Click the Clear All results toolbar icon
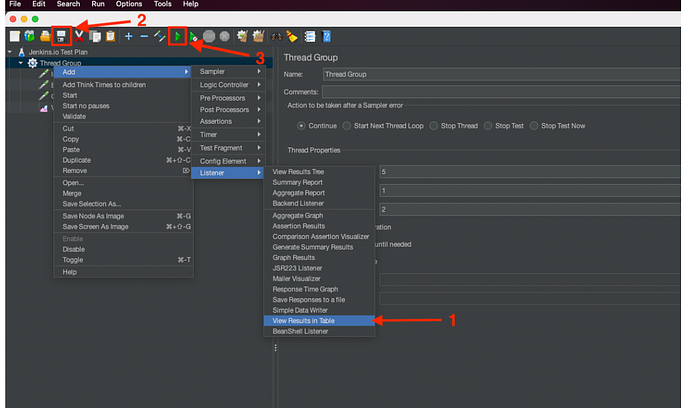The image size is (684, 408). coord(258,36)
